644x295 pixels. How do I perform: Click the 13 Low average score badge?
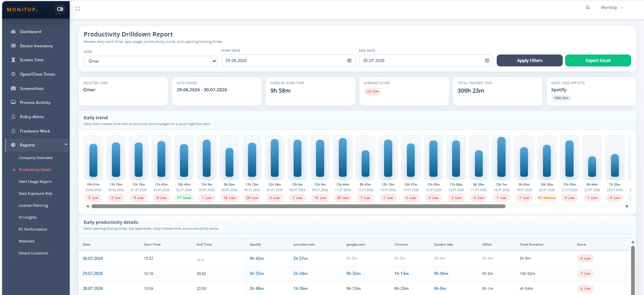pos(373,91)
